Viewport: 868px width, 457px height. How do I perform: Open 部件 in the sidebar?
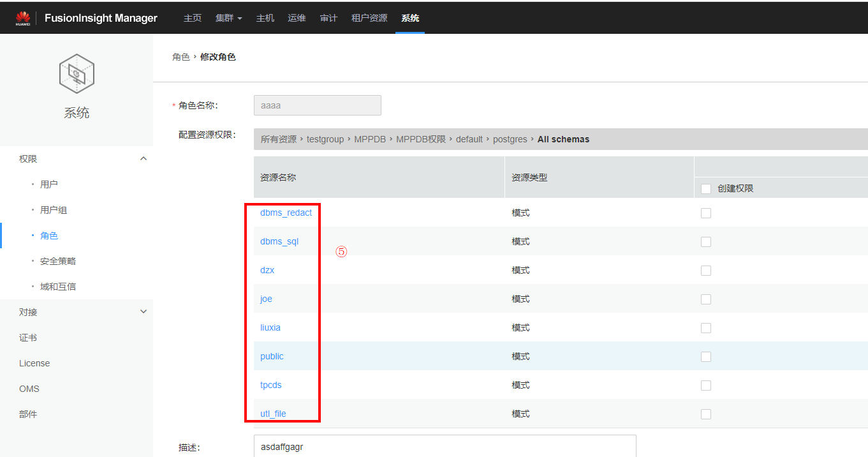(x=28, y=414)
